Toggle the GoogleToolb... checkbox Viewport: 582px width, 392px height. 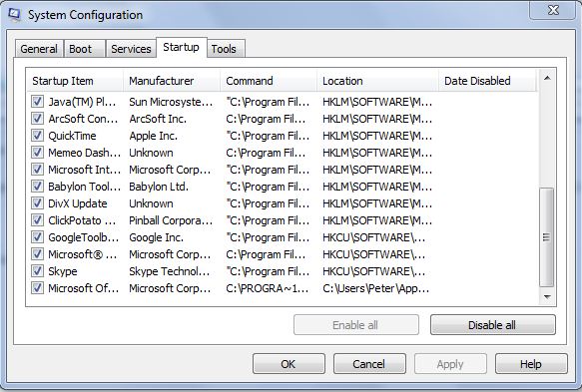(37, 237)
